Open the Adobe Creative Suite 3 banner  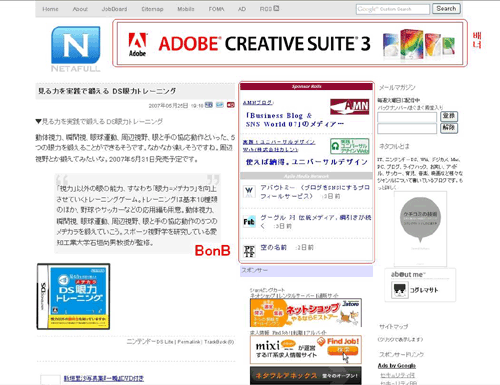click(x=290, y=43)
